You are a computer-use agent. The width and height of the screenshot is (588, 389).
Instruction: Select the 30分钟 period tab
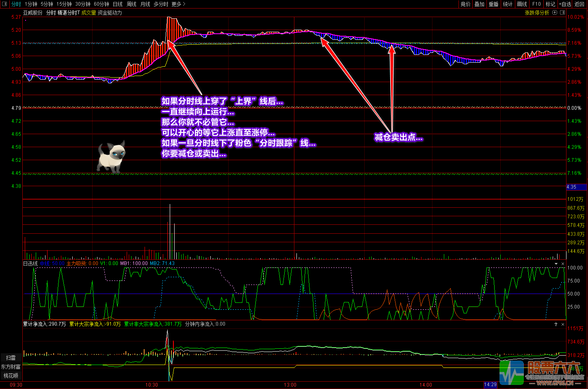pyautogui.click(x=83, y=4)
